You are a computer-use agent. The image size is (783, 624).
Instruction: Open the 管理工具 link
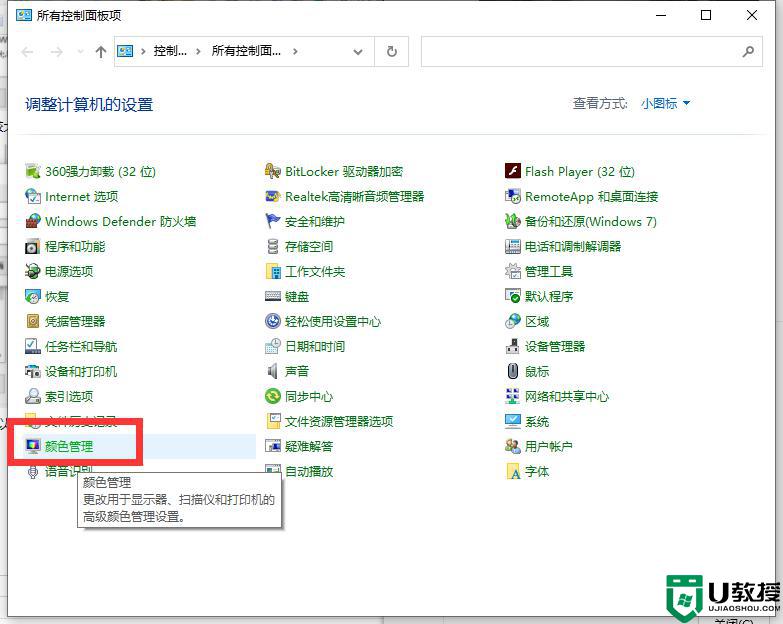click(549, 272)
